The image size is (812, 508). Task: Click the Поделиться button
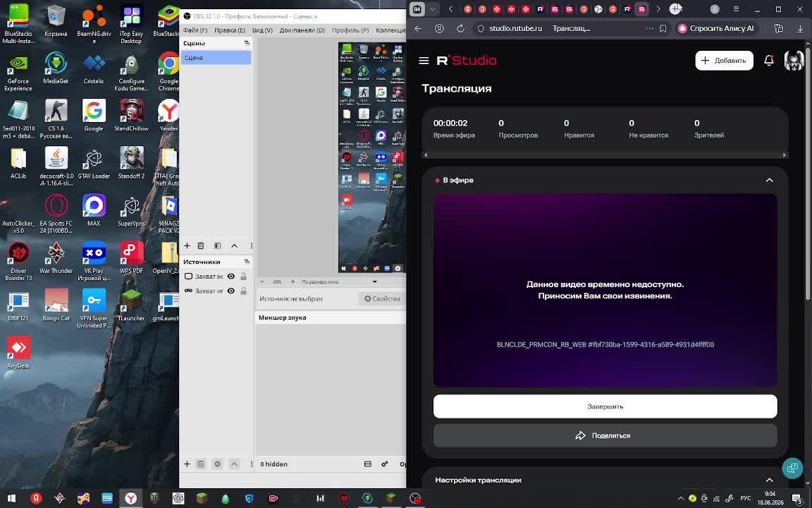(605, 435)
